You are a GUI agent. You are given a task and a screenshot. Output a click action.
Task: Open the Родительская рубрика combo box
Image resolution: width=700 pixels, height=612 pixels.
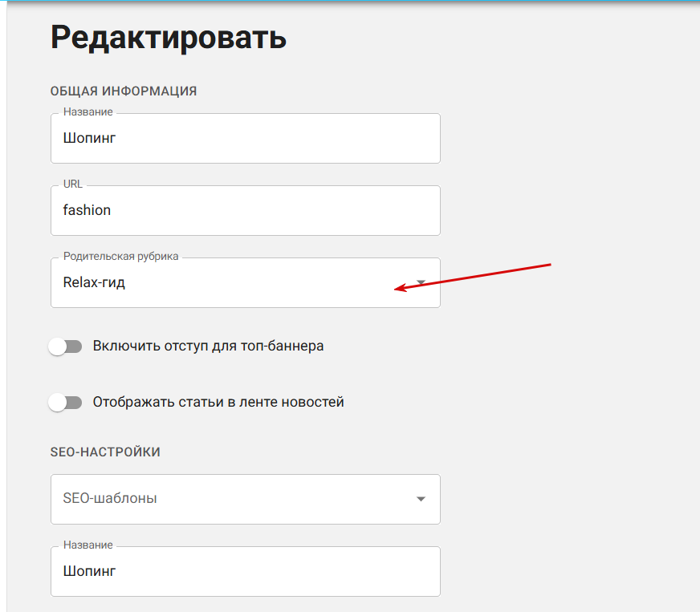[246, 283]
